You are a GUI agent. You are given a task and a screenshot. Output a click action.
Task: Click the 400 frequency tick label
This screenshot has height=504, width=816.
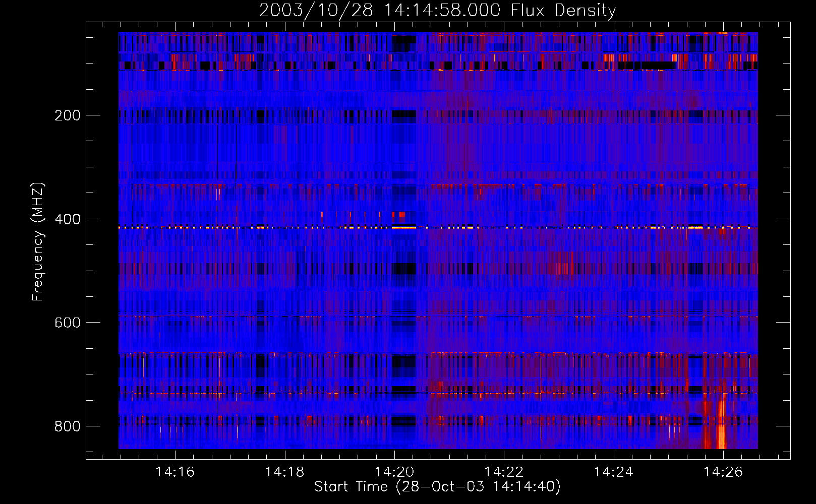(68, 219)
